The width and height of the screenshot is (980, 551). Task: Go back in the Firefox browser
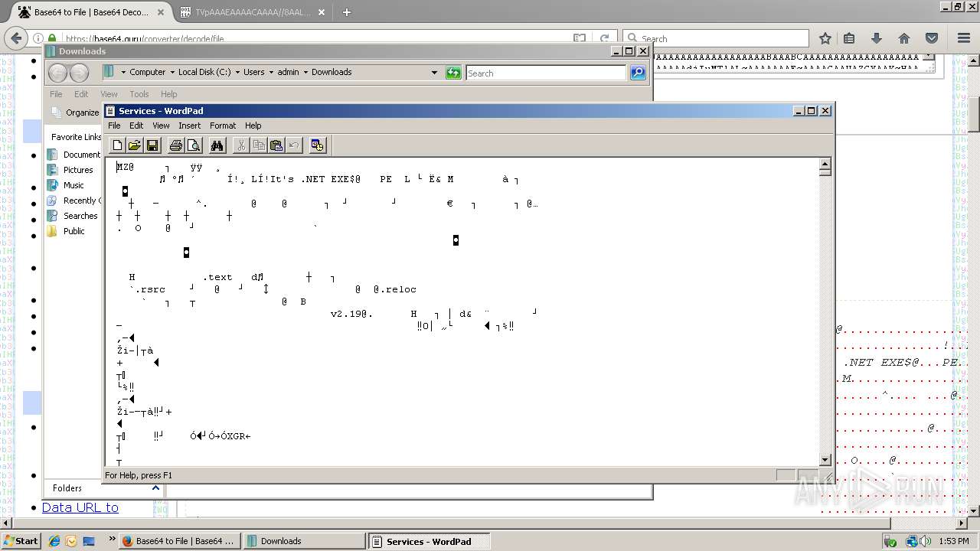pos(17,38)
